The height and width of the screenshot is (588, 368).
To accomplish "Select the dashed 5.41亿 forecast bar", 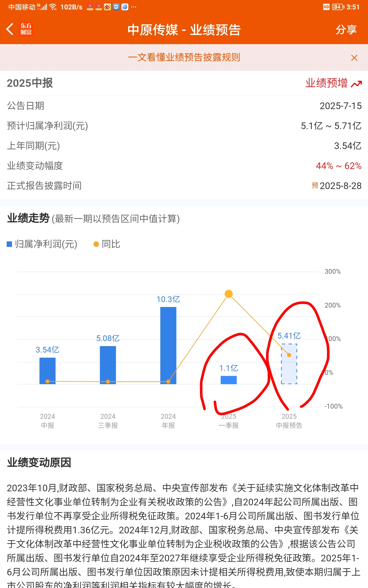I will (289, 364).
